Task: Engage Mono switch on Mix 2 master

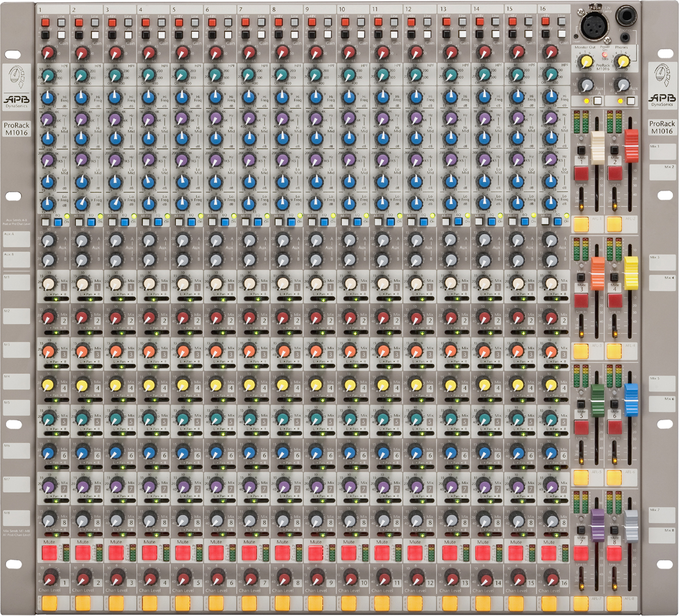Action: tap(614, 150)
